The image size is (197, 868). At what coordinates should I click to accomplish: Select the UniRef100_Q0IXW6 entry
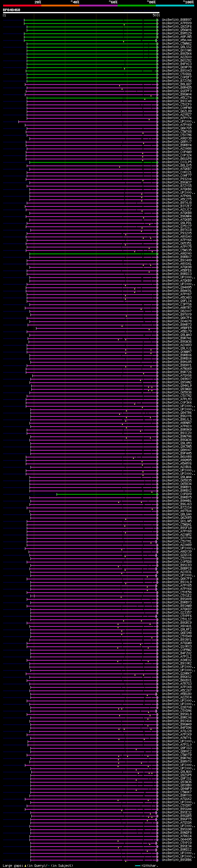point(177,50)
